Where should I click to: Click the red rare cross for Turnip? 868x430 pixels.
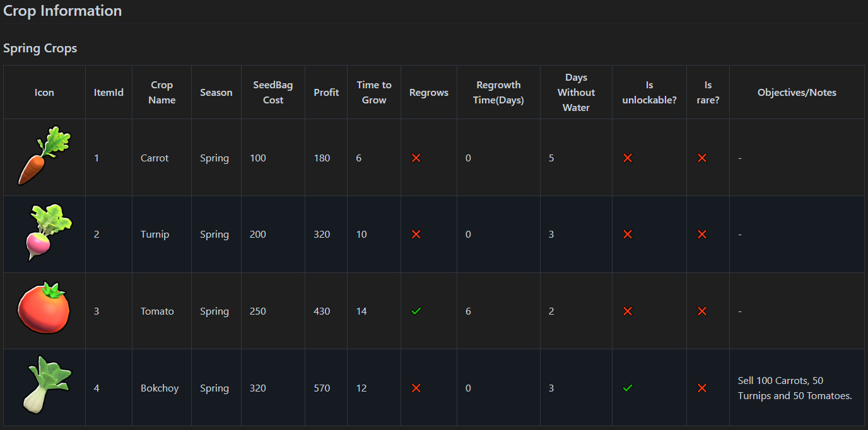point(701,234)
